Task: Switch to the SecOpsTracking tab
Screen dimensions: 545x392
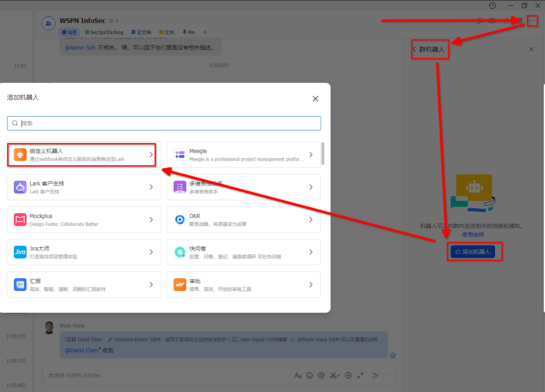Action: (x=104, y=32)
